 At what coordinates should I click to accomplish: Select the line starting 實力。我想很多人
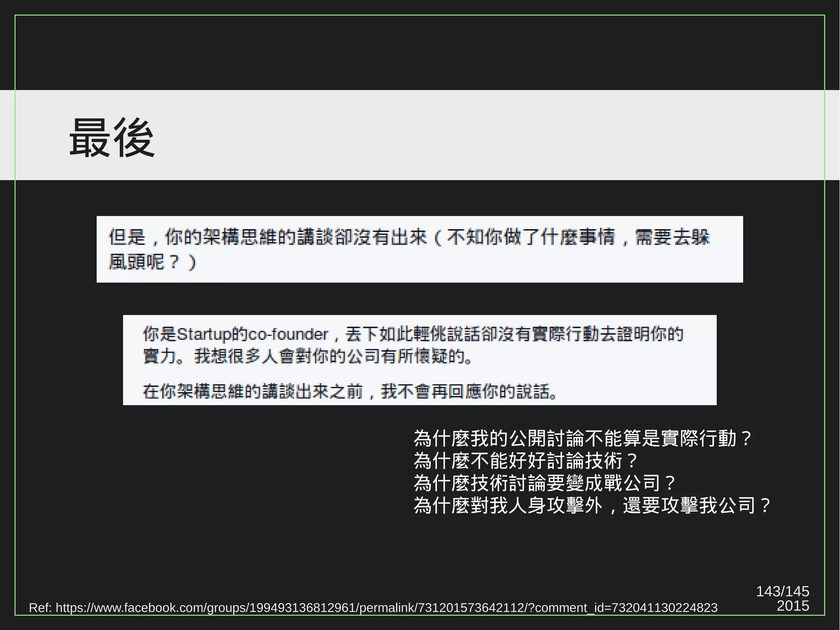tap(308, 356)
